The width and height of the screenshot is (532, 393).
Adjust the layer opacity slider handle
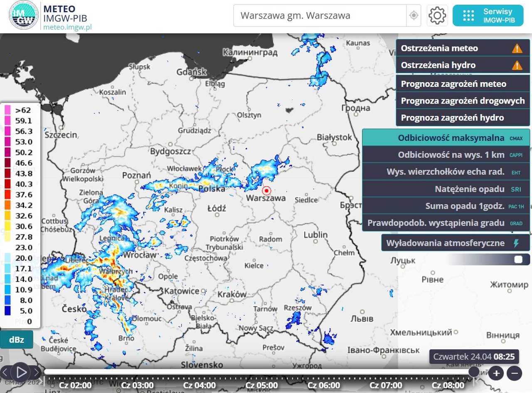click(518, 260)
